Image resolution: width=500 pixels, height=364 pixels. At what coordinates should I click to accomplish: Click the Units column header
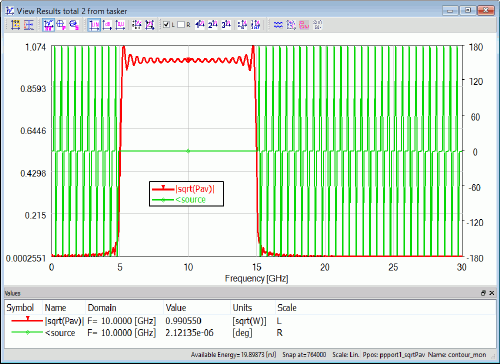click(242, 308)
